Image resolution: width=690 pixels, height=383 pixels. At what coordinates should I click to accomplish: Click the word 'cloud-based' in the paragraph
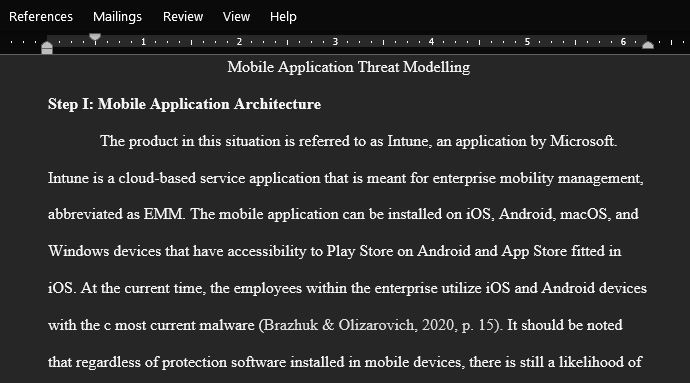click(157, 178)
